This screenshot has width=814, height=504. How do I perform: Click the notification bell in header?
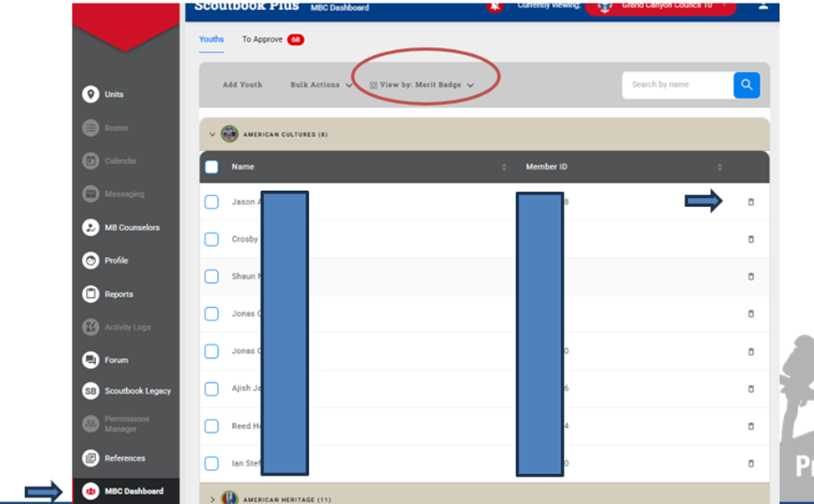click(x=495, y=6)
